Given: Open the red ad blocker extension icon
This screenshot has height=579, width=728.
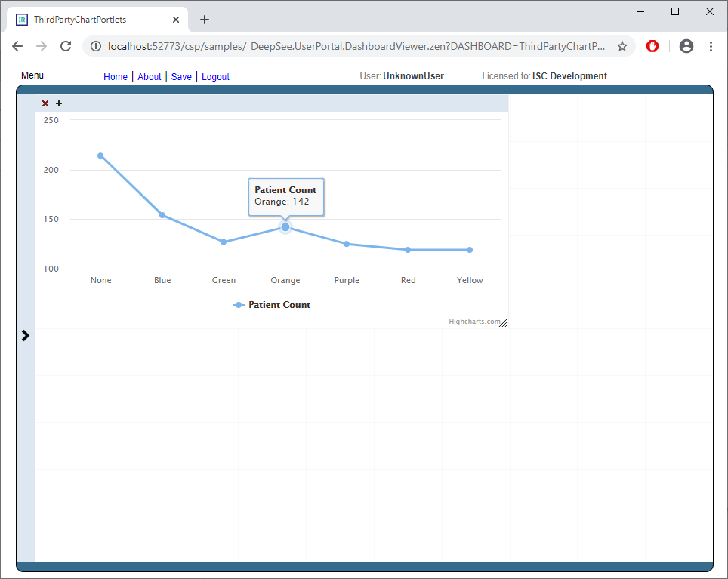Looking at the screenshot, I should [x=652, y=46].
